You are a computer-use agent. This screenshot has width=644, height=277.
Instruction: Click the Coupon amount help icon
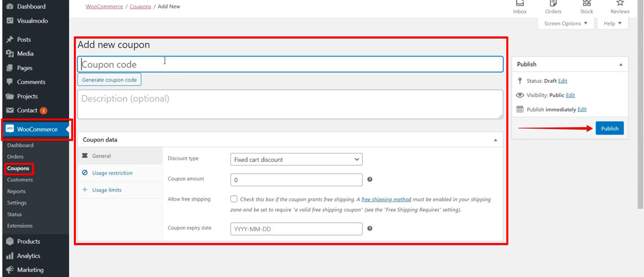point(370,180)
